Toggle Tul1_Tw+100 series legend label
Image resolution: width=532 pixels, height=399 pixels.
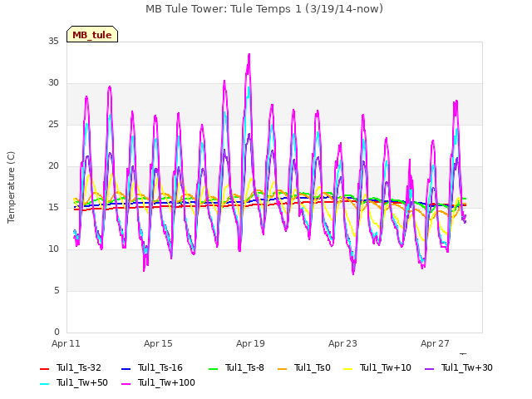coord(166,382)
